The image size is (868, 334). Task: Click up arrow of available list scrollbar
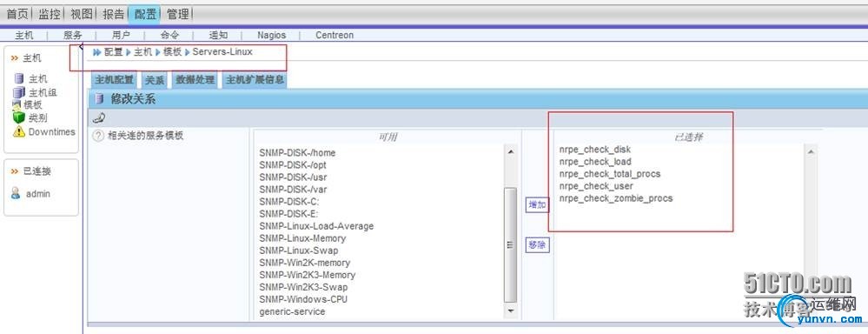pyautogui.click(x=510, y=151)
